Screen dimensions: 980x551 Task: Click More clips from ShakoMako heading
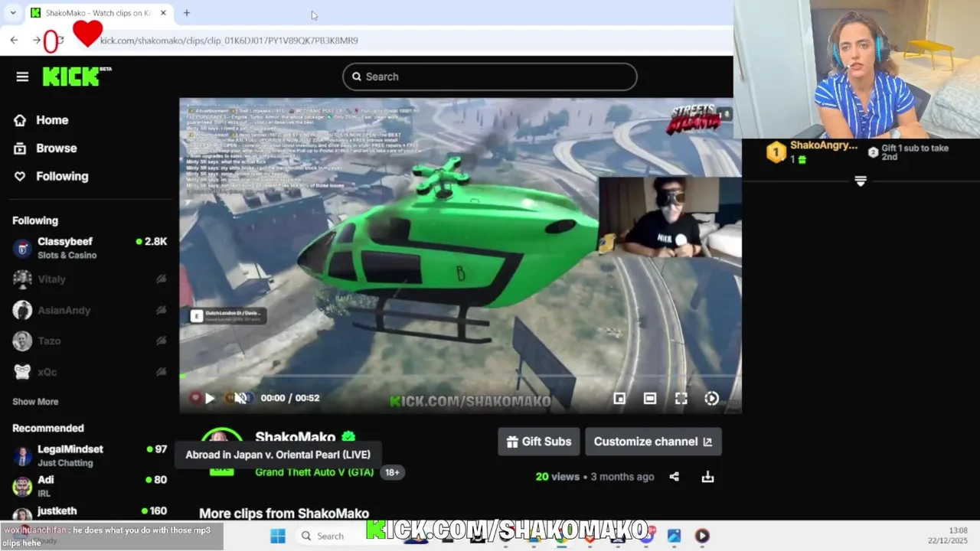(x=284, y=514)
